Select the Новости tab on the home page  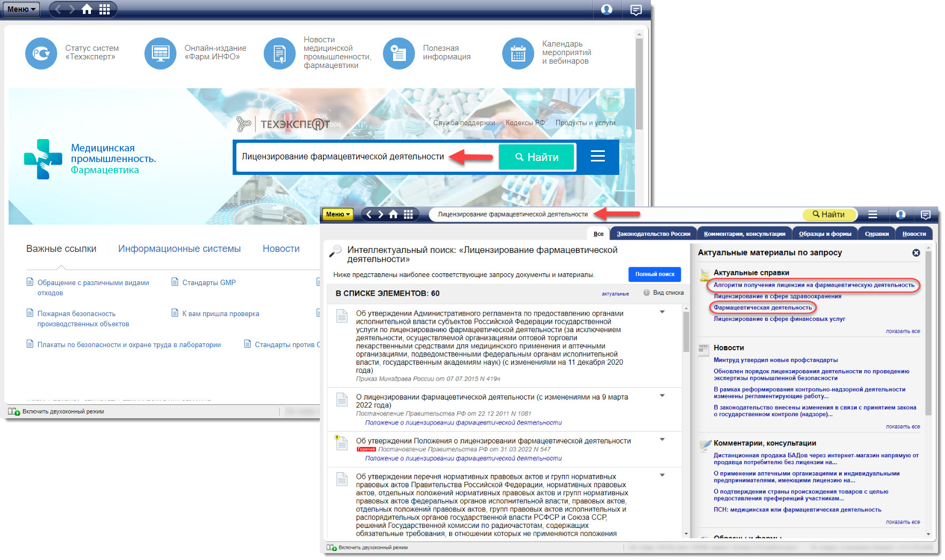click(281, 249)
